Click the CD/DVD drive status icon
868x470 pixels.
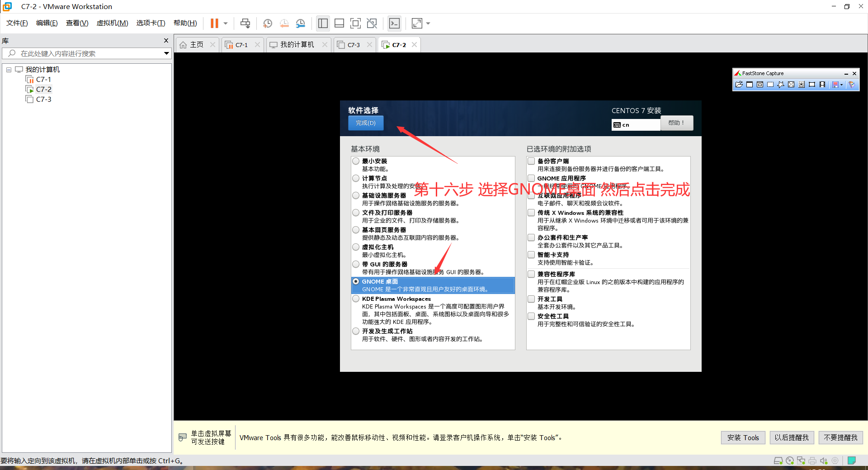(x=790, y=461)
